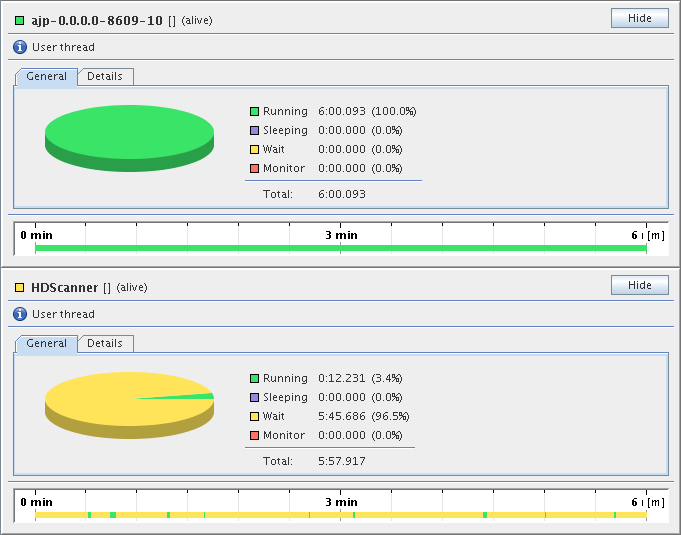
Task: Select the General tab of the ajp thread
Action: click(x=47, y=77)
